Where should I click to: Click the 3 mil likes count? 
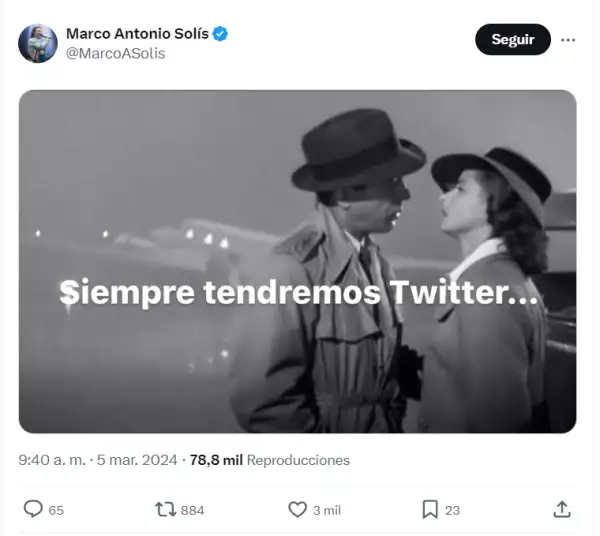(326, 510)
